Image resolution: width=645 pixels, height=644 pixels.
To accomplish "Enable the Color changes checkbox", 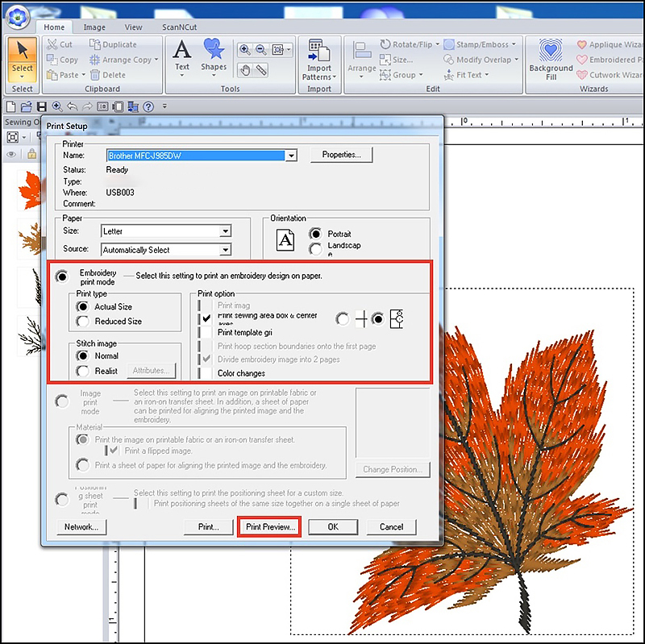I will coord(208,373).
